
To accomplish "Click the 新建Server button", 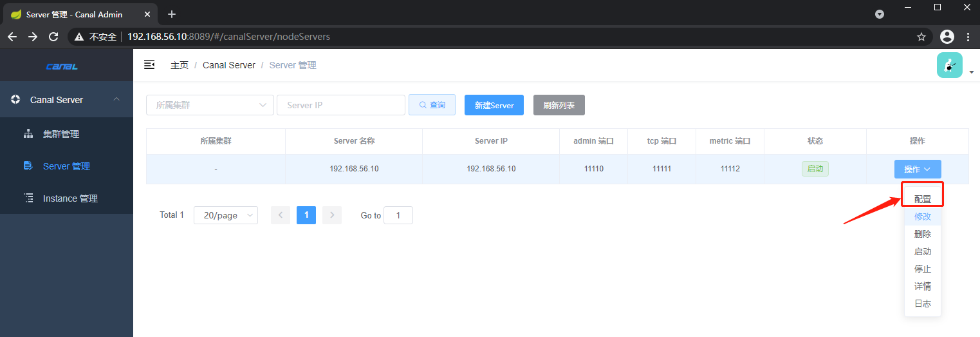I will pos(494,105).
